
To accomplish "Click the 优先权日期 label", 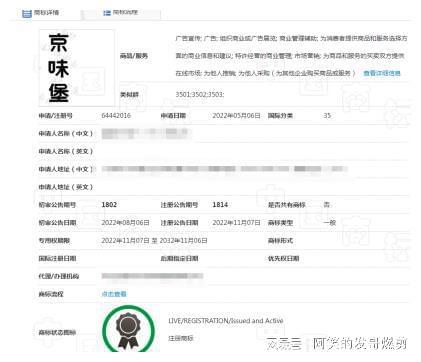I will (283, 258).
